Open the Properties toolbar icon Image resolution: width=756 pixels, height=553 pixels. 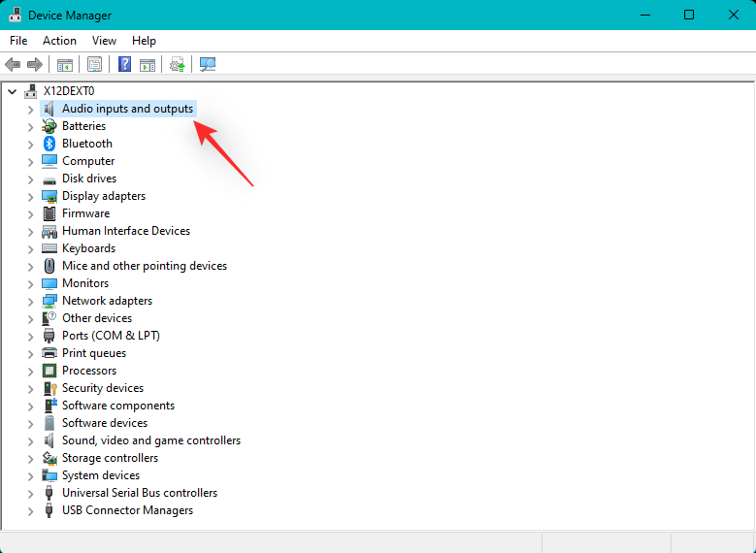point(94,64)
